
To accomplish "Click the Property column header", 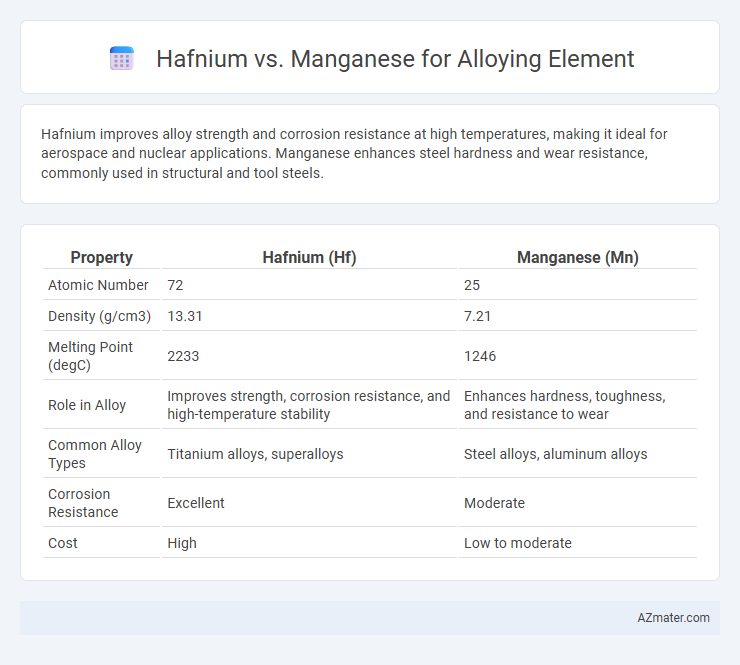I will [x=101, y=257].
